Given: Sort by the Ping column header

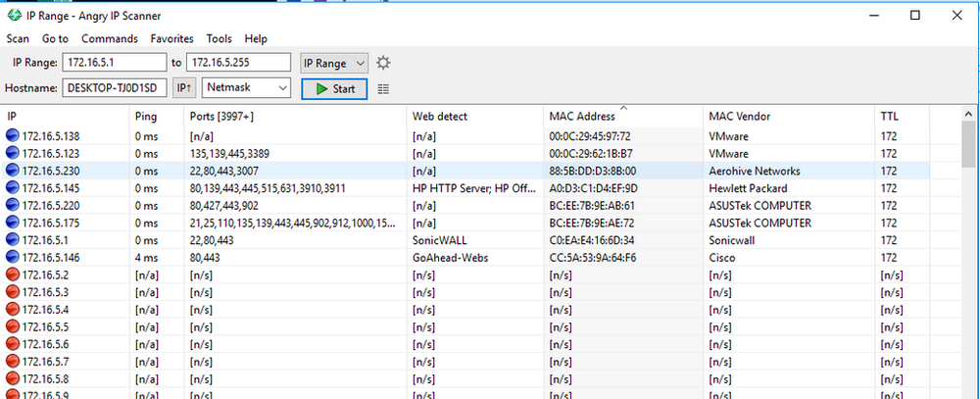Looking at the screenshot, I should pos(158,117).
